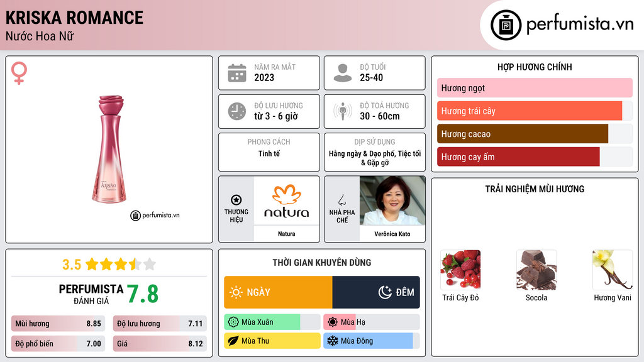Click the Độ lưu hương 7.11 score bar
The image size is (644, 362).
pyautogui.click(x=160, y=324)
